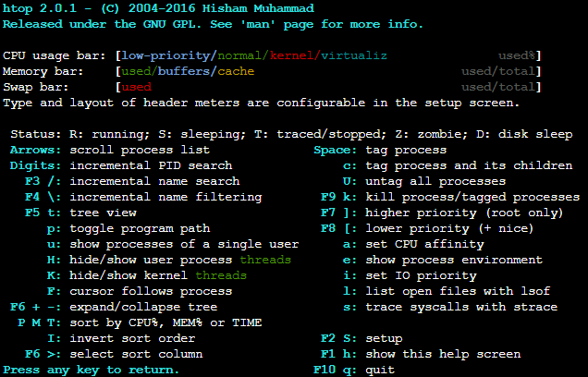Select green 'normal' in the CPU bar legend
Screen dimensions: 588x377
[239, 55]
